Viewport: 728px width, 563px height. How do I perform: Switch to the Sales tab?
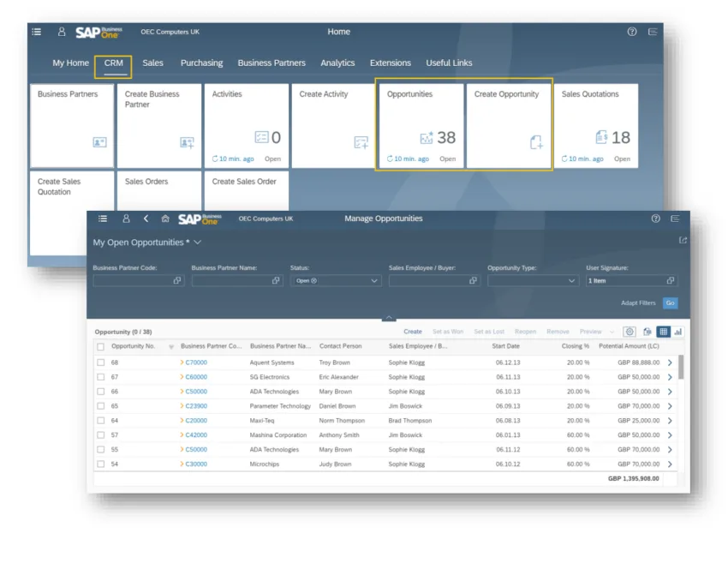[x=152, y=63]
